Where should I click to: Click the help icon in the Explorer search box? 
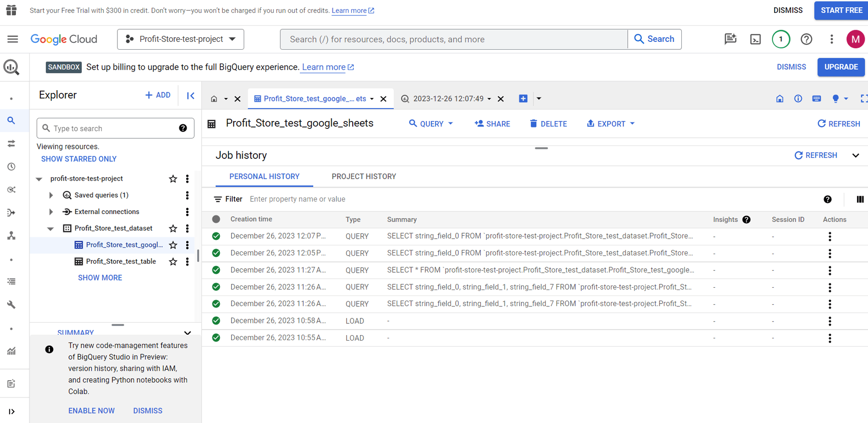tap(183, 128)
